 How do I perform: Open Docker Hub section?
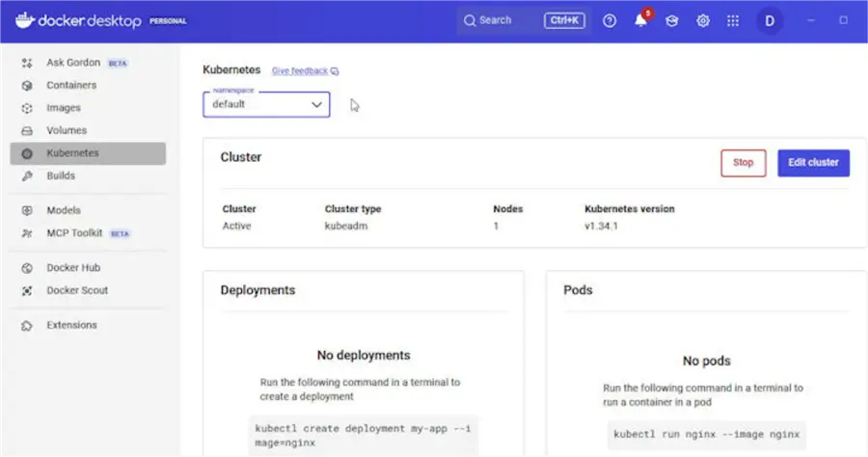click(88, 268)
